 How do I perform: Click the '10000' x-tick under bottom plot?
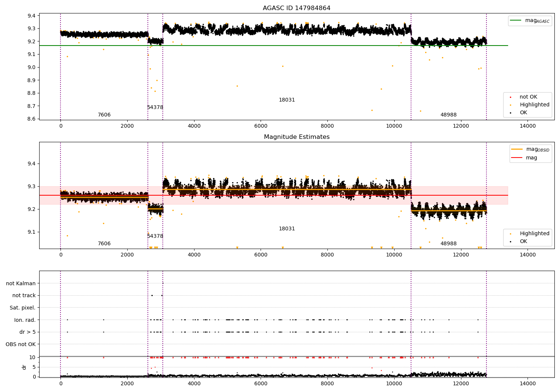(x=394, y=384)
